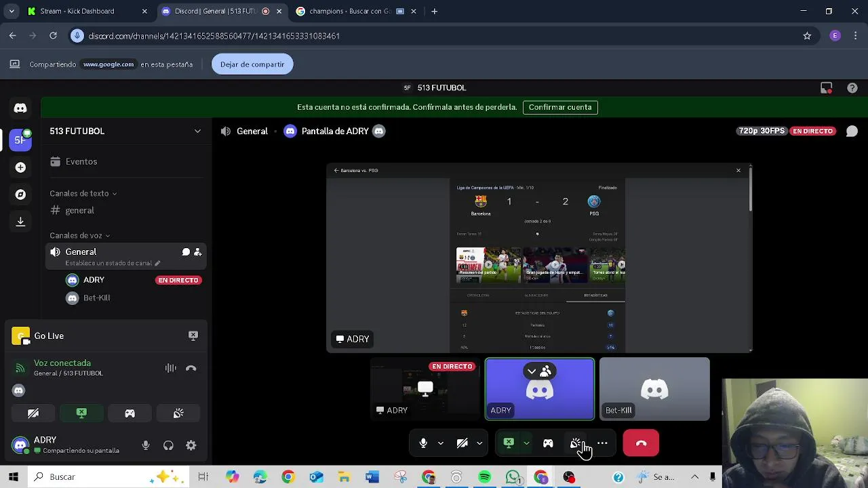Open microphone input options arrow
This screenshot has width=868, height=488.
441,443
